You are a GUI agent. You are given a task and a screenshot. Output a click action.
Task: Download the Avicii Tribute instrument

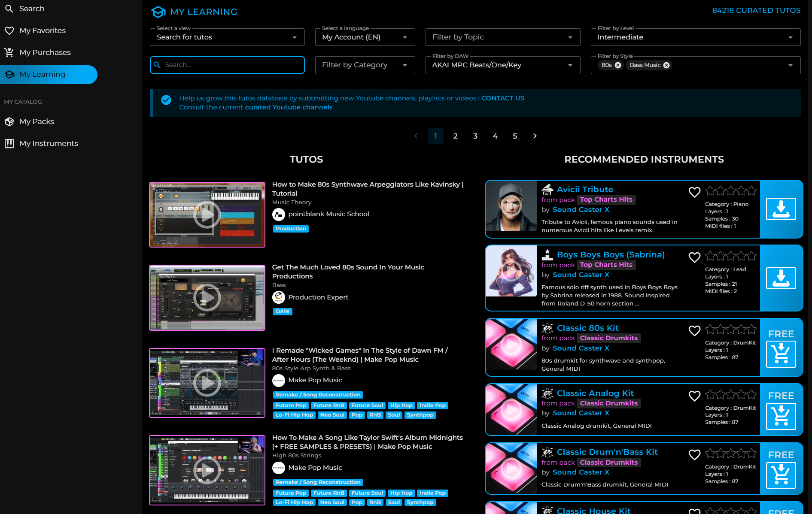781,209
